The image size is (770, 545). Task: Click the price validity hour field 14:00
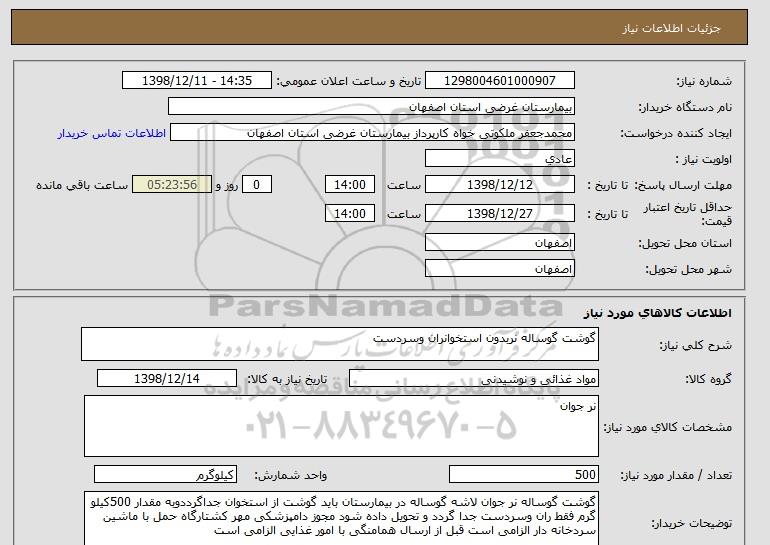350,213
